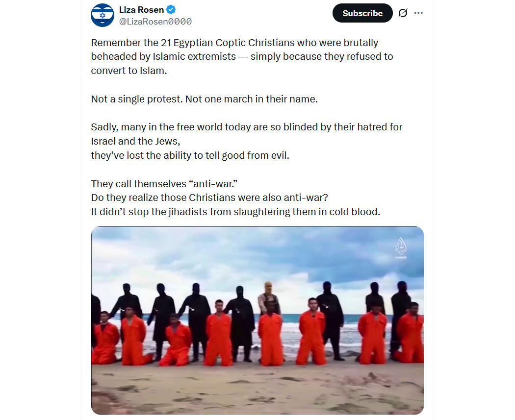This screenshot has height=420, width=515.
Task: Click the line starting "Remember the 21 Egyptian"
Action: coord(234,43)
